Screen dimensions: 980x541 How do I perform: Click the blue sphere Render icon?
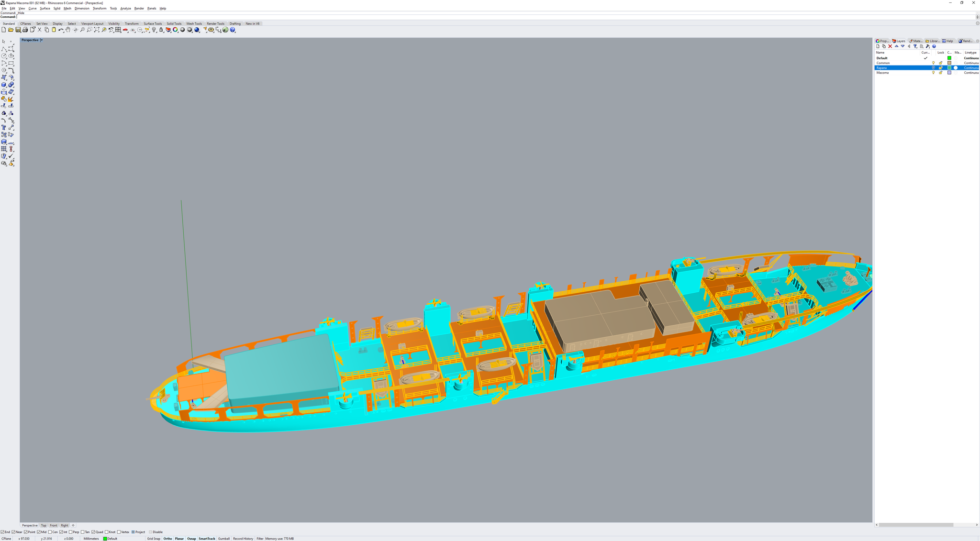(197, 30)
